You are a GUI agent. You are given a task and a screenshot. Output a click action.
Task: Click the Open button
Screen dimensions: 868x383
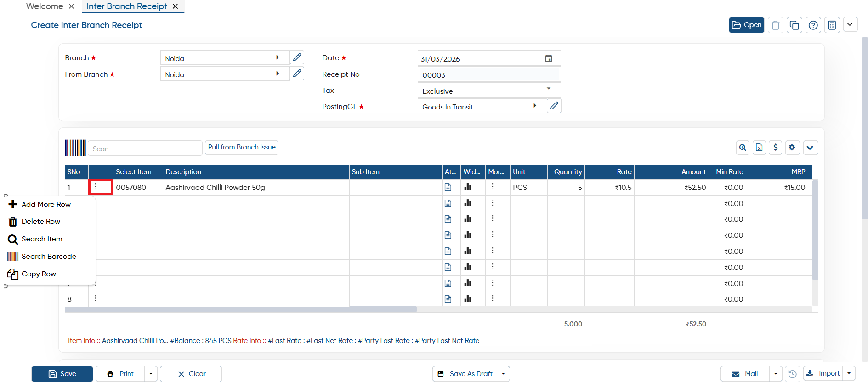[746, 25]
